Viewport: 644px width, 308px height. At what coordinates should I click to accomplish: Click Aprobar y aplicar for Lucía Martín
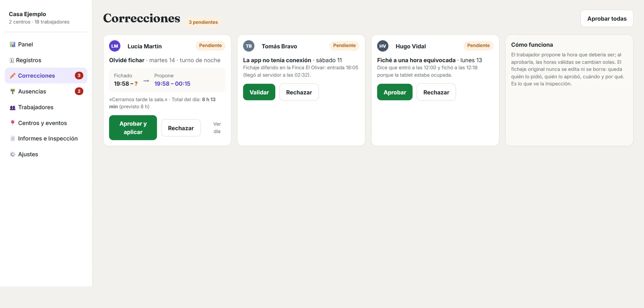pyautogui.click(x=133, y=128)
